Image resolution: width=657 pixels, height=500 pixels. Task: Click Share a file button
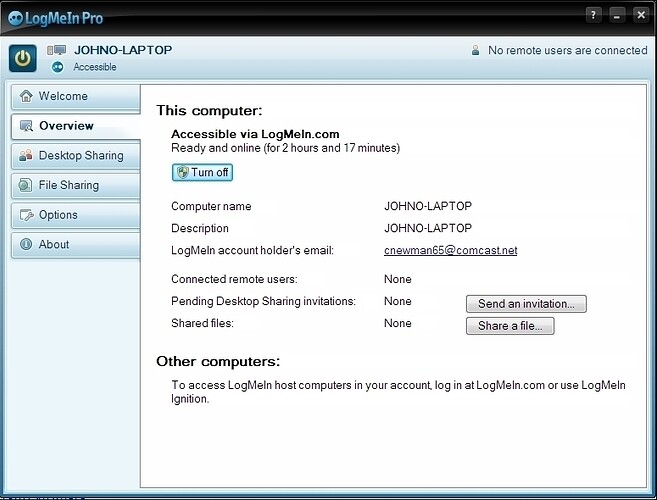point(510,326)
